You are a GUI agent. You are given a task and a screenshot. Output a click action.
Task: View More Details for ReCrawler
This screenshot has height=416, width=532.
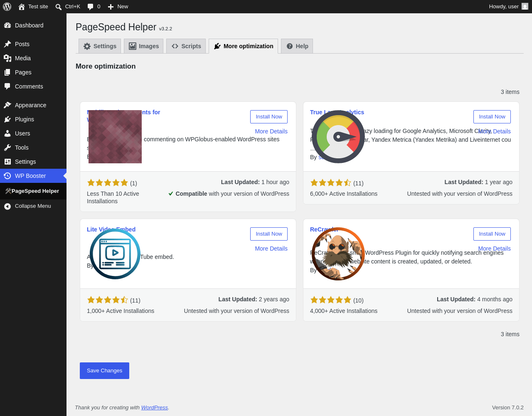[x=495, y=249]
